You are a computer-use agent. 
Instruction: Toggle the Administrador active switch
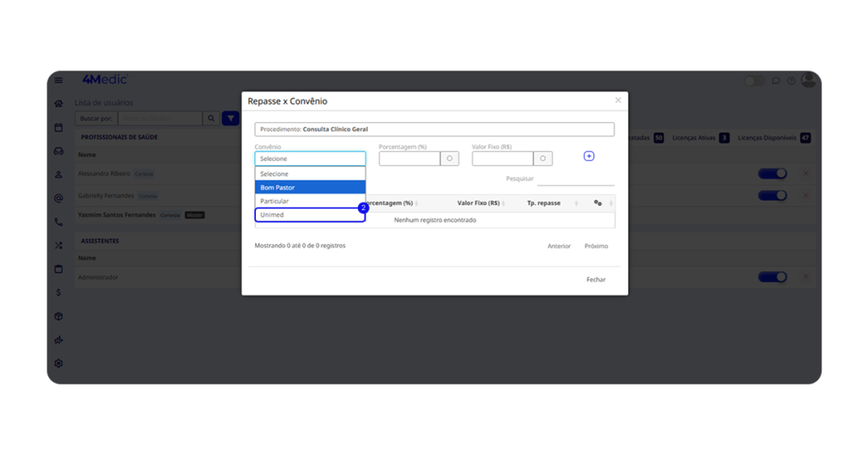772,277
